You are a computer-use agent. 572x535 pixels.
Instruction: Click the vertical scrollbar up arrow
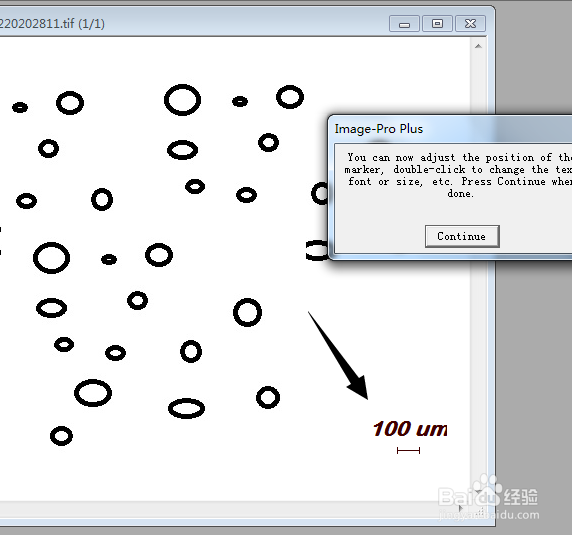point(478,46)
